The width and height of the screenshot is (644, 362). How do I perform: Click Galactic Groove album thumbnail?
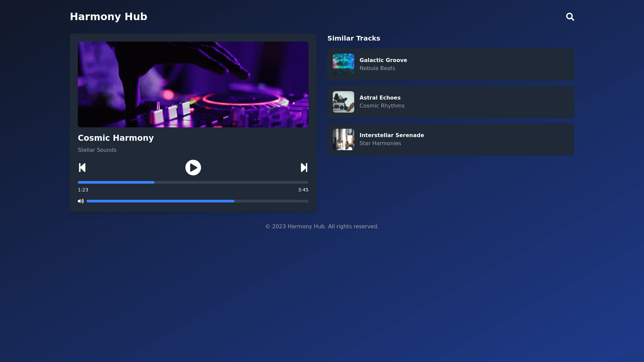pyautogui.click(x=343, y=64)
